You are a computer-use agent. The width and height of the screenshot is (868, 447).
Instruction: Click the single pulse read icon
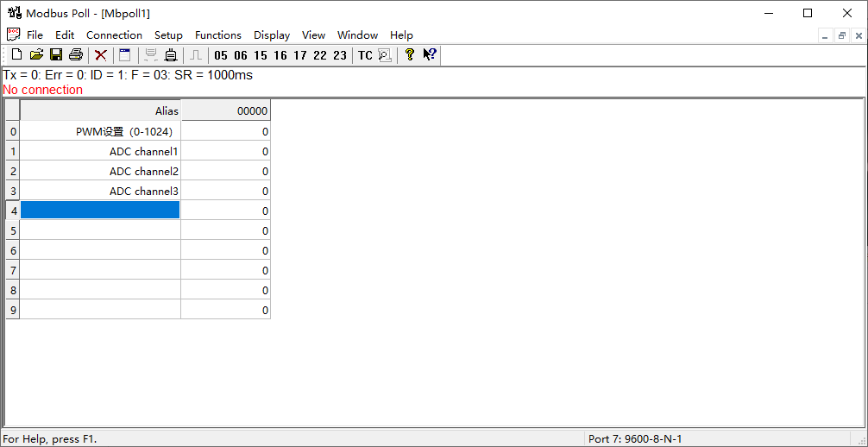196,55
